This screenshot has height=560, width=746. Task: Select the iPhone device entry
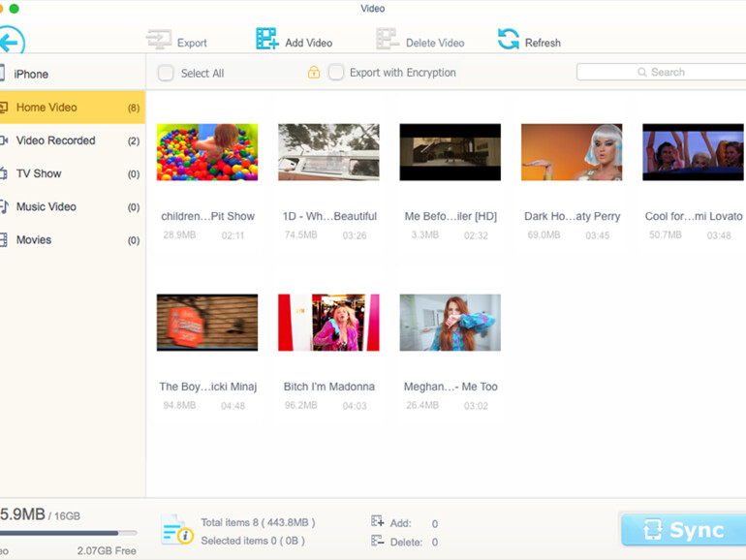[x=73, y=74]
